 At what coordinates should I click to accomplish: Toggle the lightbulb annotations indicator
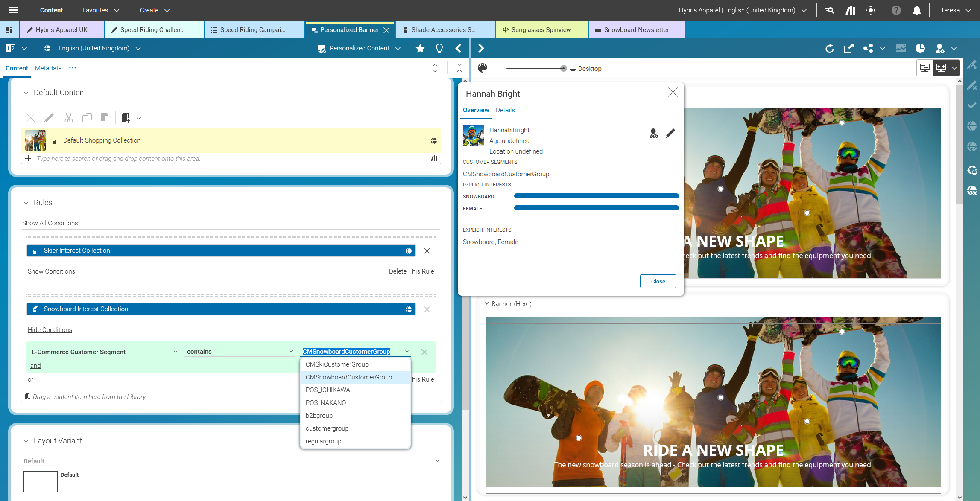pos(439,48)
